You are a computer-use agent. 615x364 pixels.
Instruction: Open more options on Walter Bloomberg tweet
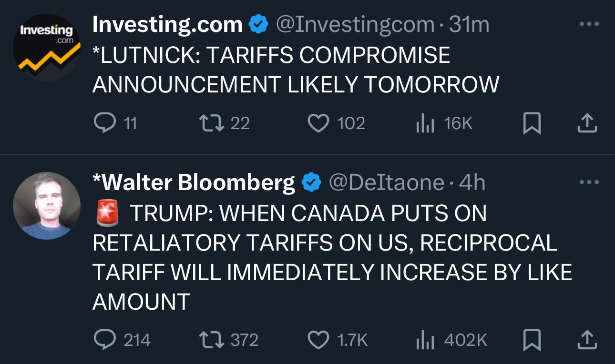click(589, 182)
